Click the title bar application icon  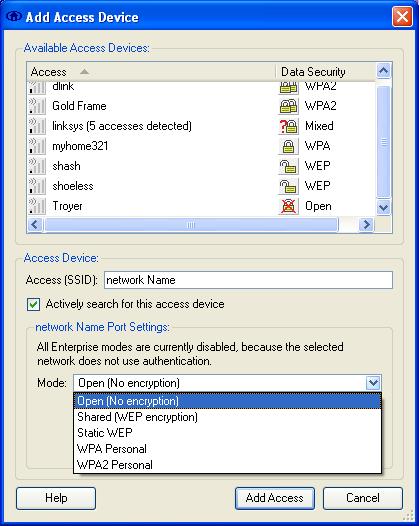(x=14, y=16)
